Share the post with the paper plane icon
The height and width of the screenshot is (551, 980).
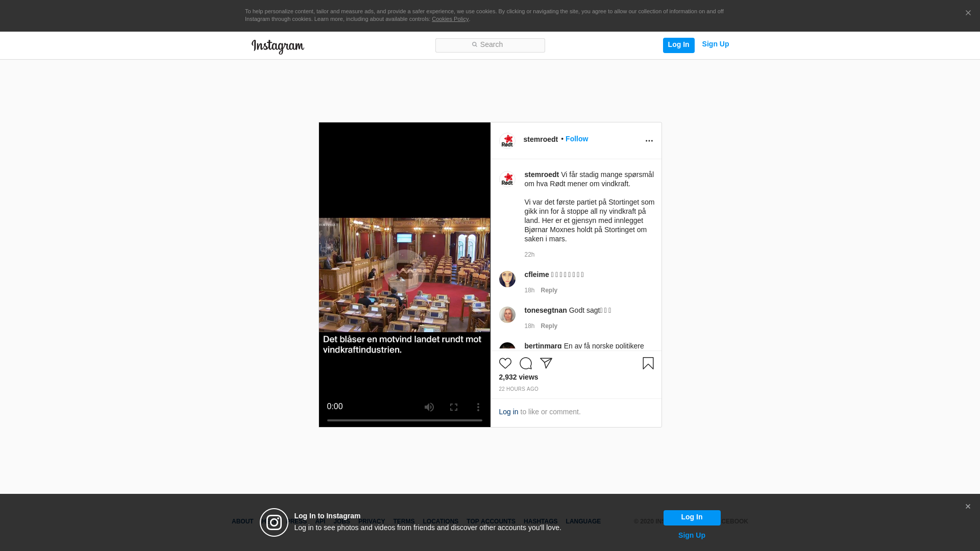[546, 363]
